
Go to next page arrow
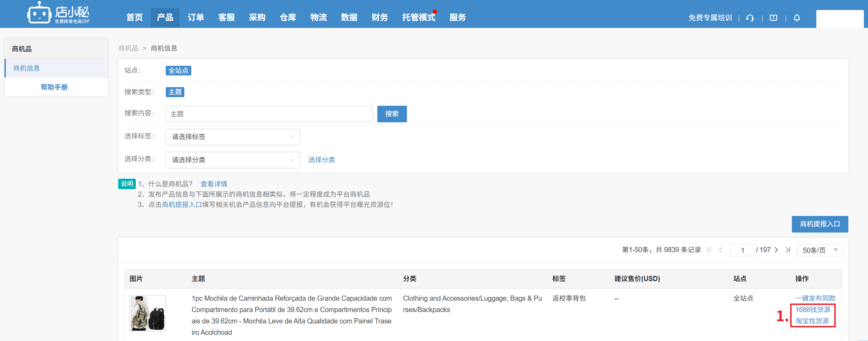776,250
